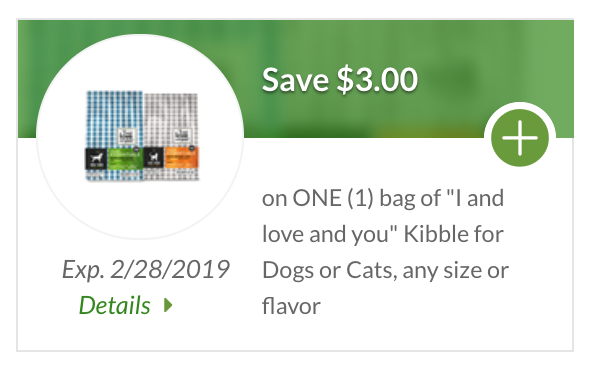Viewport: 592px width, 366px height.
Task: Click the 'Dogs or Cats, any size or' line
Action: coord(385,270)
